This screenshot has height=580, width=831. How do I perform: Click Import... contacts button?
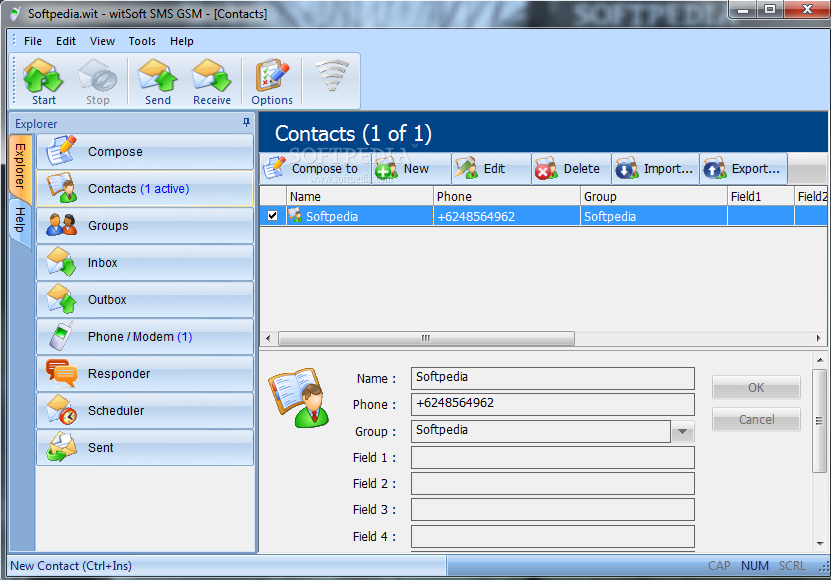coord(655,169)
